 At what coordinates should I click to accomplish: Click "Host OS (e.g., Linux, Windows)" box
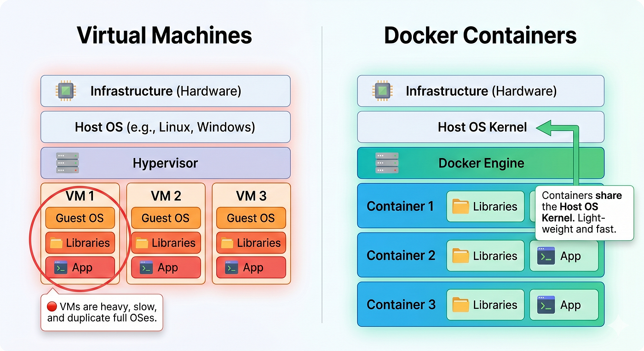(x=166, y=127)
